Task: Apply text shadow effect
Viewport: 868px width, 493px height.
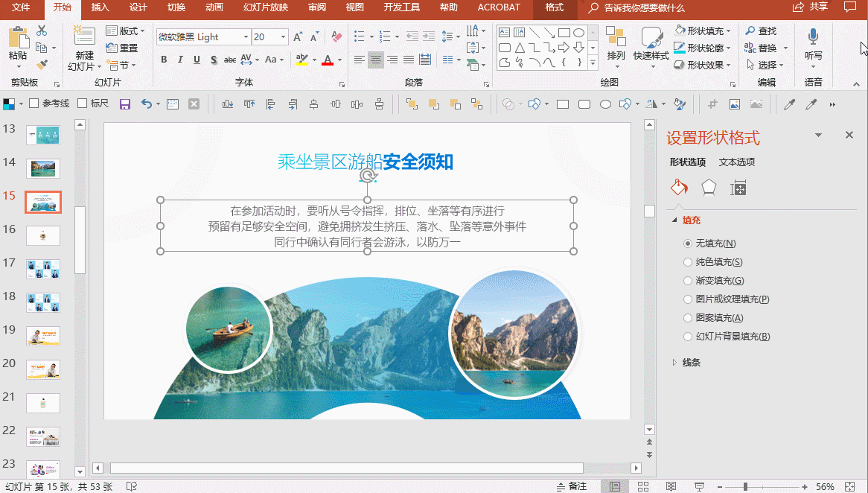Action: point(214,60)
